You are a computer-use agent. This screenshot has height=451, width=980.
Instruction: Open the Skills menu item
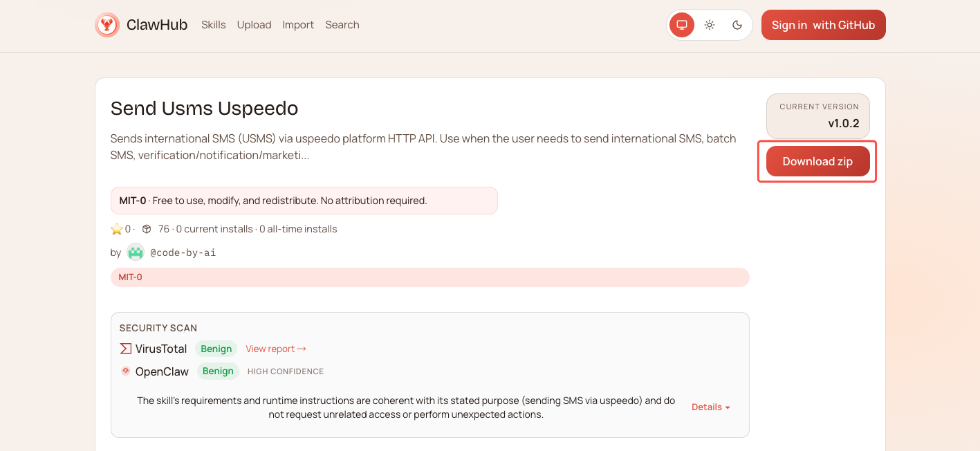tap(213, 25)
